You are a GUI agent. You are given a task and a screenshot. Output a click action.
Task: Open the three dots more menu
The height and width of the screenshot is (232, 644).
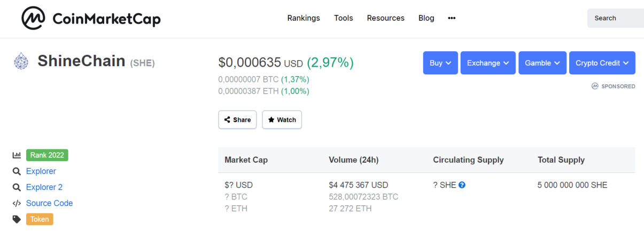tap(452, 18)
